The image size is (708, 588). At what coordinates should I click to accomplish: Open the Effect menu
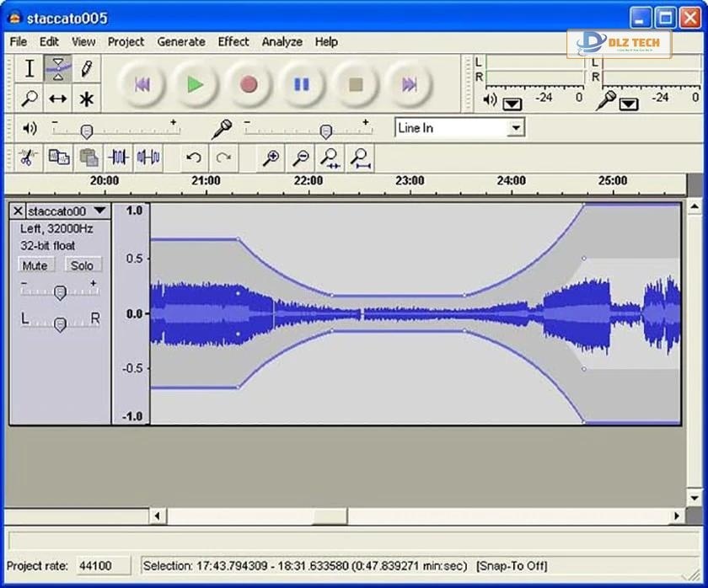pyautogui.click(x=233, y=41)
